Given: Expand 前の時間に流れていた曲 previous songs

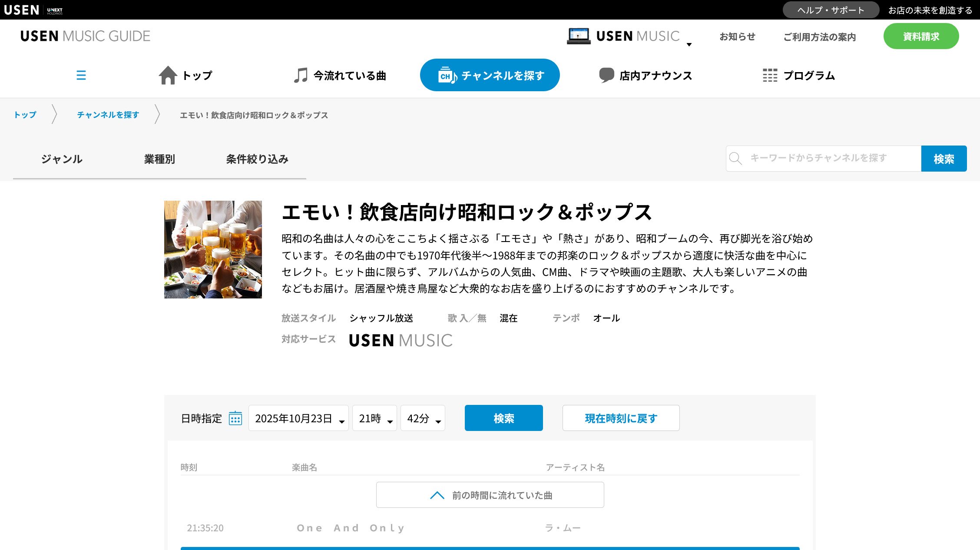Looking at the screenshot, I should point(490,495).
